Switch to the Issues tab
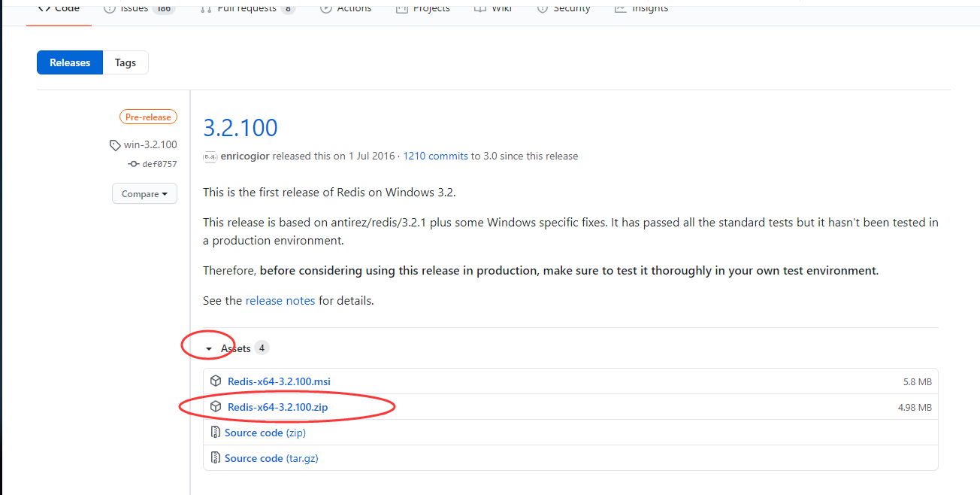 point(132,8)
